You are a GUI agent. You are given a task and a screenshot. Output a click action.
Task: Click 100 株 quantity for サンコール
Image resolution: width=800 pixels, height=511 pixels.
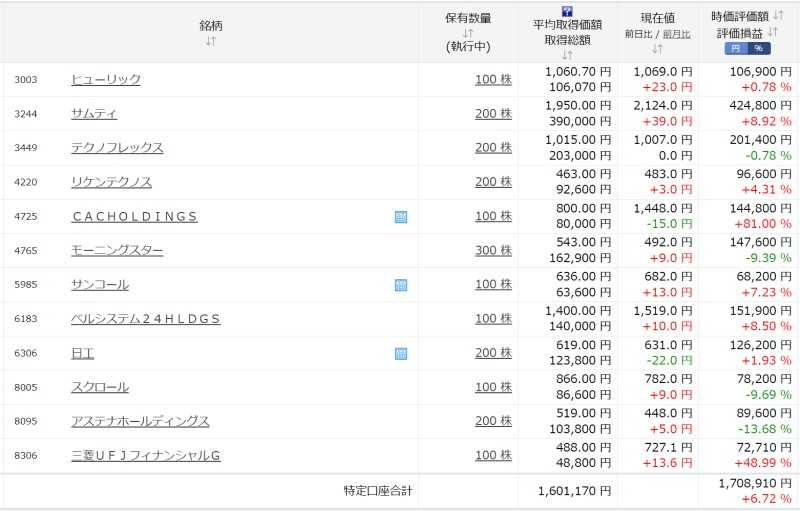point(493,285)
